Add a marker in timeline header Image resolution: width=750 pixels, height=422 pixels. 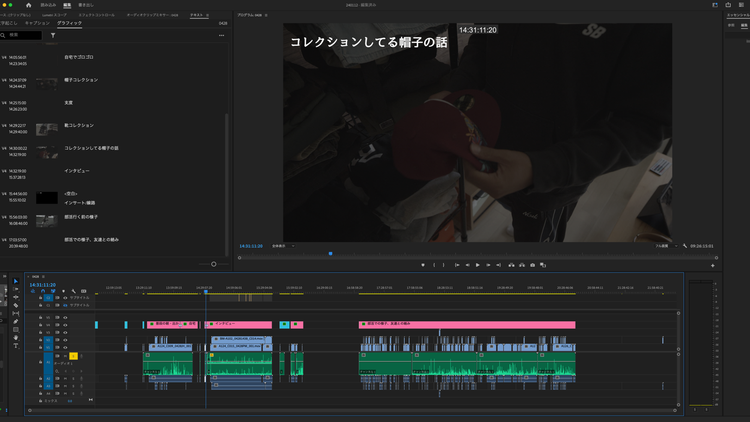pos(64,291)
